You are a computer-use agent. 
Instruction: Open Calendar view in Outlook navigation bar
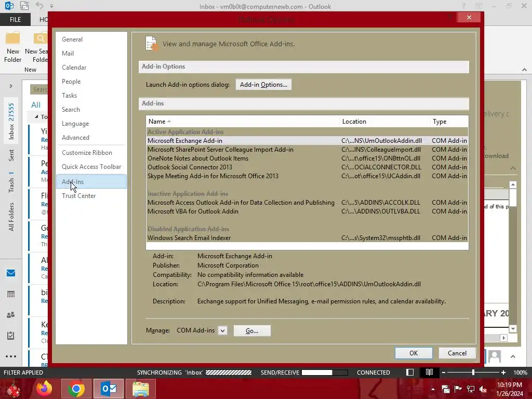coord(11,294)
